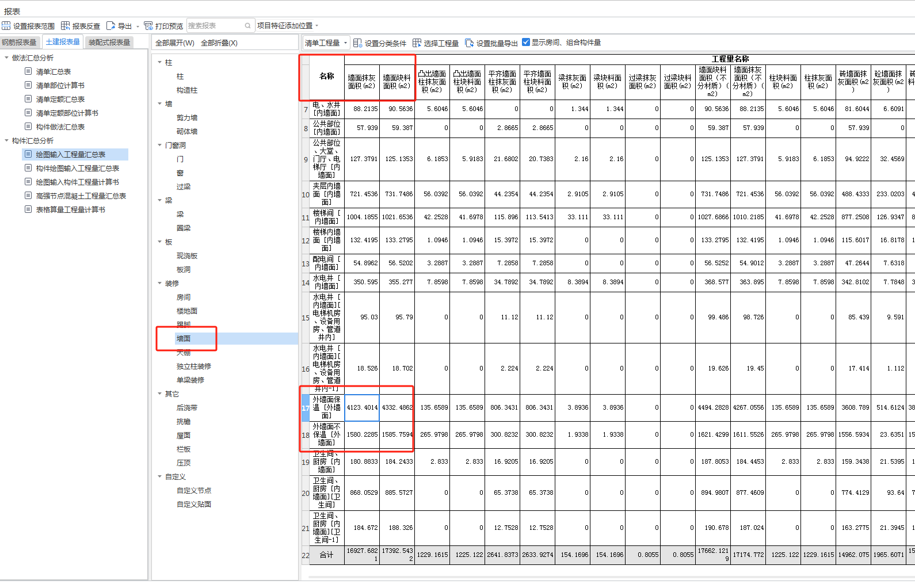915x588 pixels.
Task: Switch to 装配式报表量 tab
Action: pyautogui.click(x=109, y=43)
